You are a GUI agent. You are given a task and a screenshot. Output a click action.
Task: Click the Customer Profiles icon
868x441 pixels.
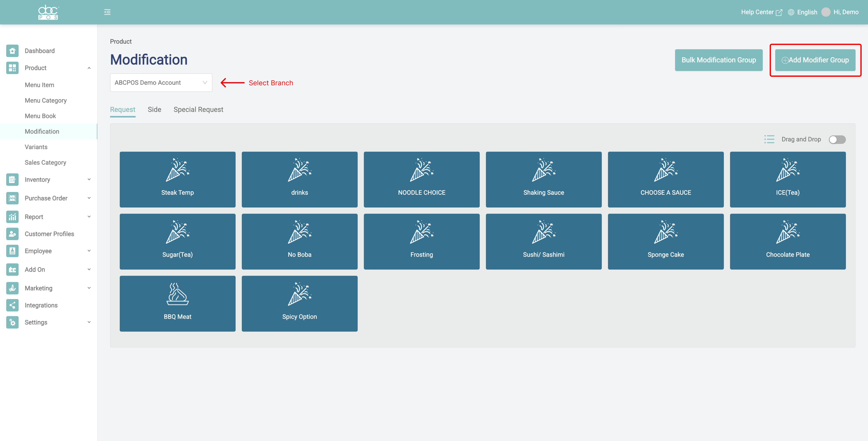click(13, 234)
